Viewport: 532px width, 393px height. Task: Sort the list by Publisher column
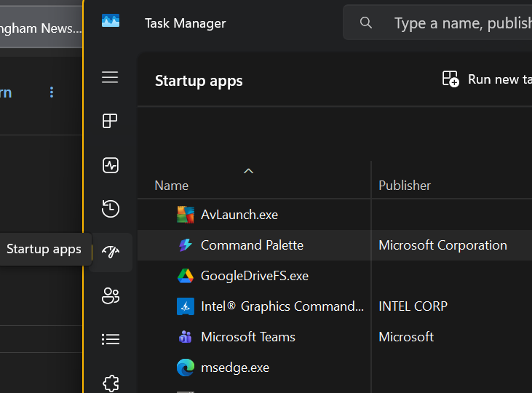[x=405, y=186]
